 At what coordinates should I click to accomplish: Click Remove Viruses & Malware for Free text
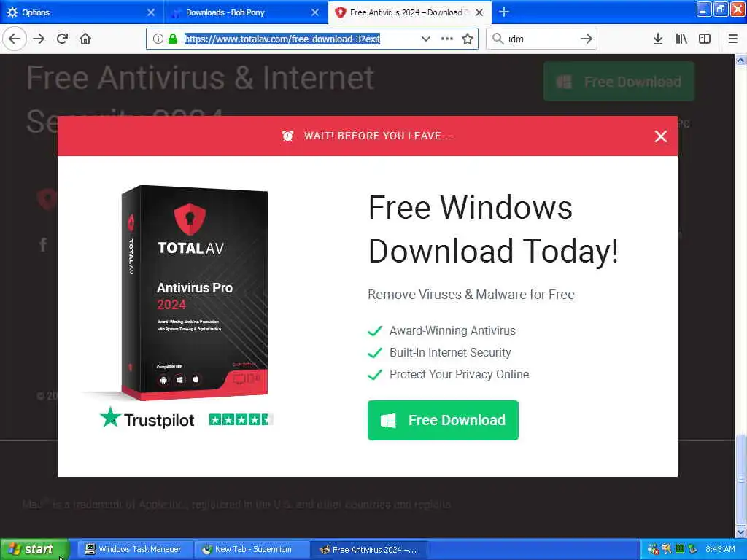pyautogui.click(x=471, y=295)
